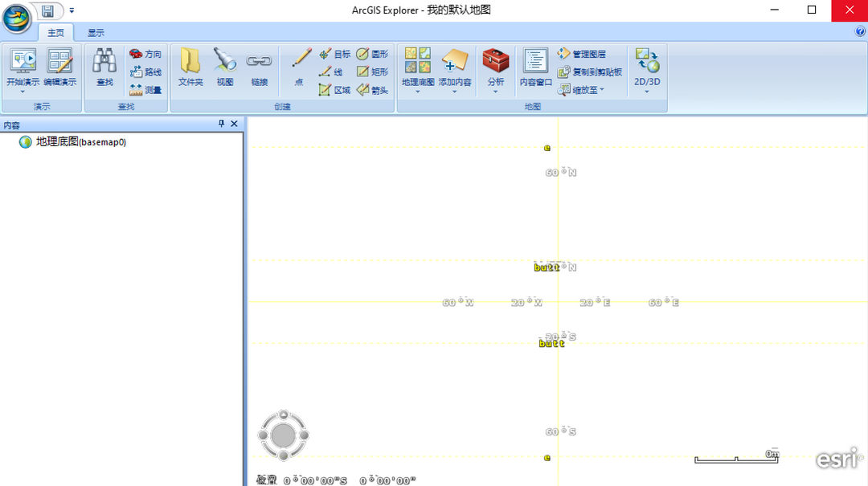Open the 2D/3D display mode dropdown
Image resolution: width=868 pixels, height=486 pixels.
click(x=647, y=91)
